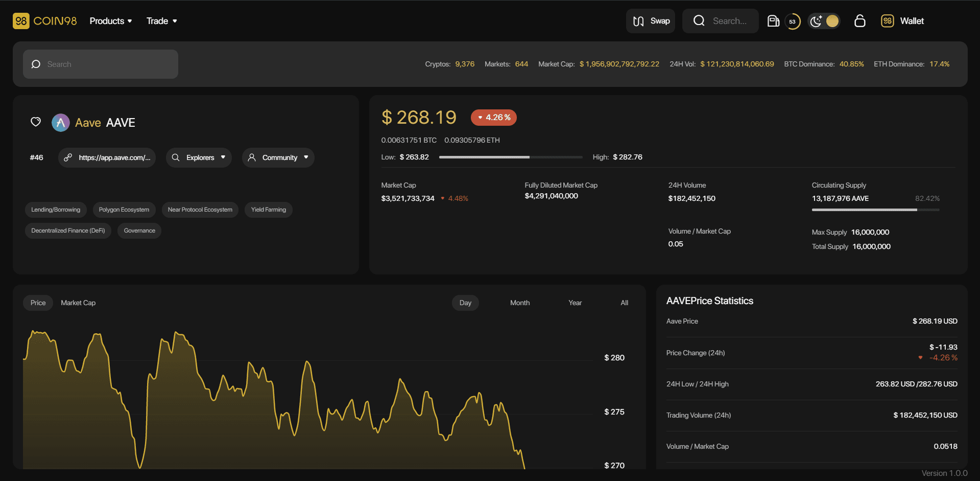Click the Cryptos 9,376 count
The height and width of the screenshot is (481, 980).
pyautogui.click(x=465, y=64)
